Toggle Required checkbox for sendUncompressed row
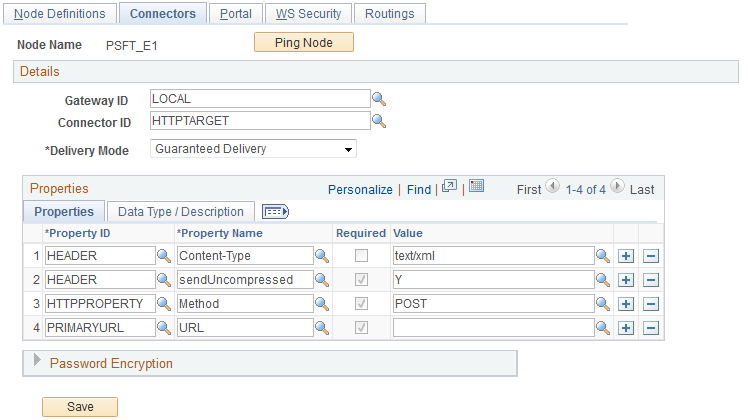Screen dimensions: 748x420 click(362, 280)
